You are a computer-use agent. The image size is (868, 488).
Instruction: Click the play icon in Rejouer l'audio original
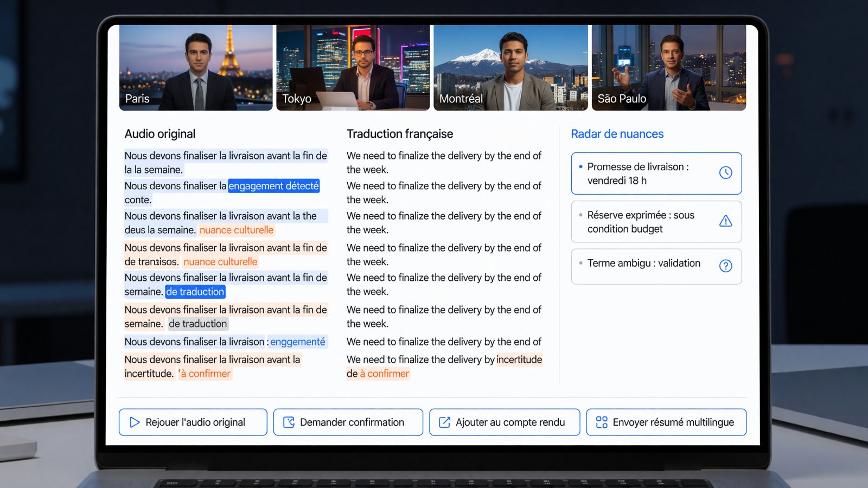pyautogui.click(x=135, y=422)
